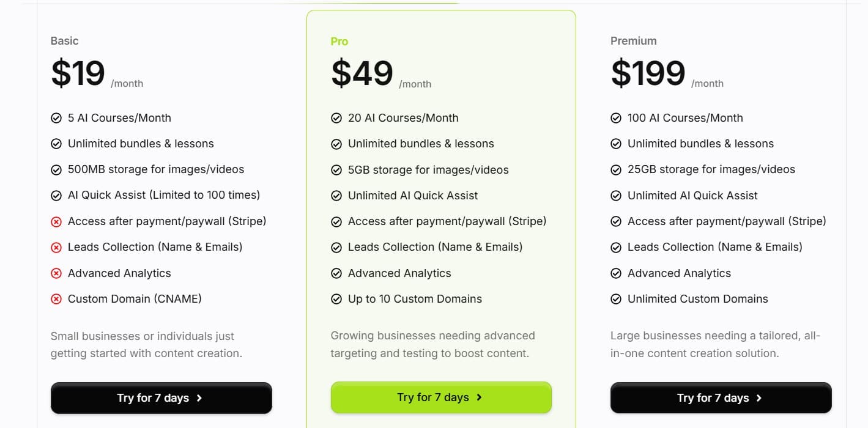Click the red cross beside Leads Collection in Basic

coord(56,247)
